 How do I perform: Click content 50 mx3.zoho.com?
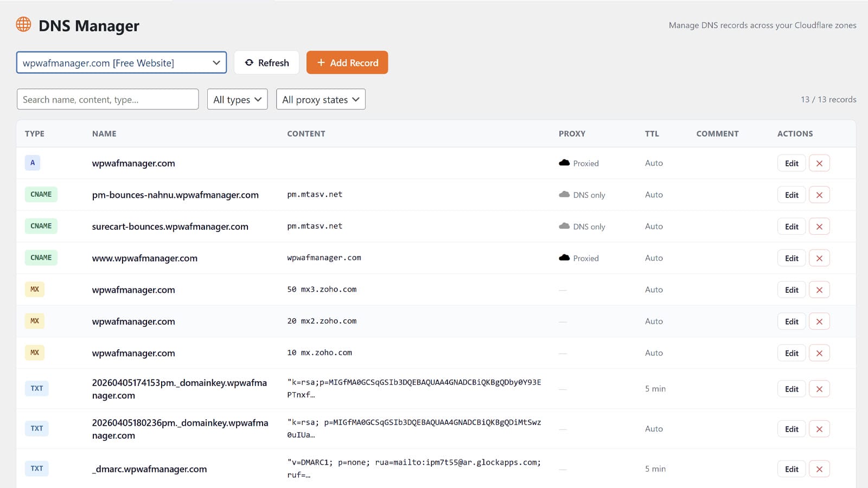tap(322, 290)
